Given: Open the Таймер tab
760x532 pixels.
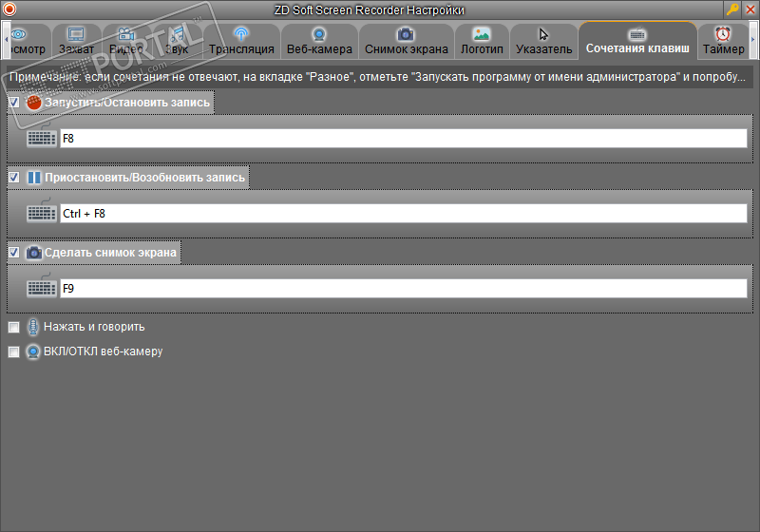Looking at the screenshot, I should (x=723, y=41).
